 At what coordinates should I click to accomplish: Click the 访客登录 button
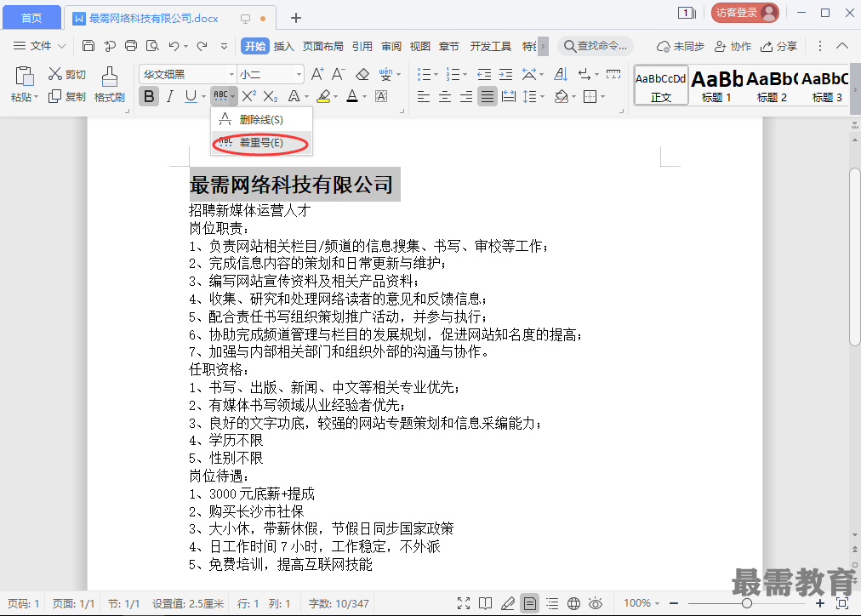pos(745,13)
